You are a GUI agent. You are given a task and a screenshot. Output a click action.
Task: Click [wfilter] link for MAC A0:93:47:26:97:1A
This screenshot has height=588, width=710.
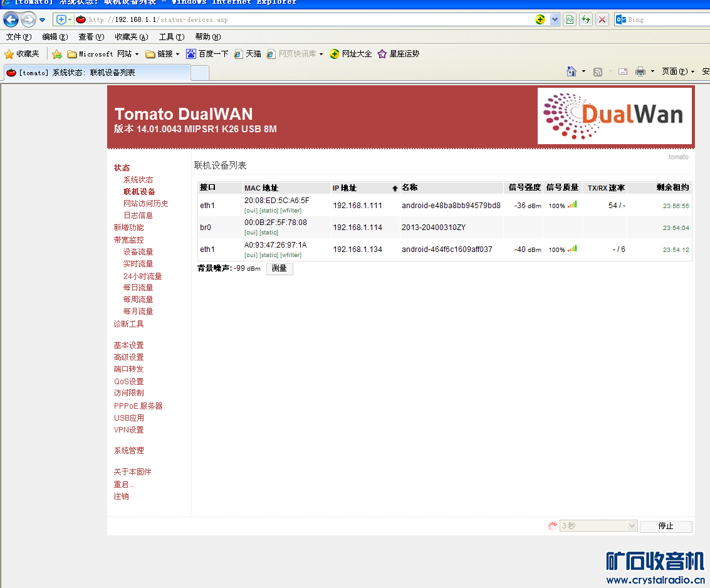pos(291,255)
